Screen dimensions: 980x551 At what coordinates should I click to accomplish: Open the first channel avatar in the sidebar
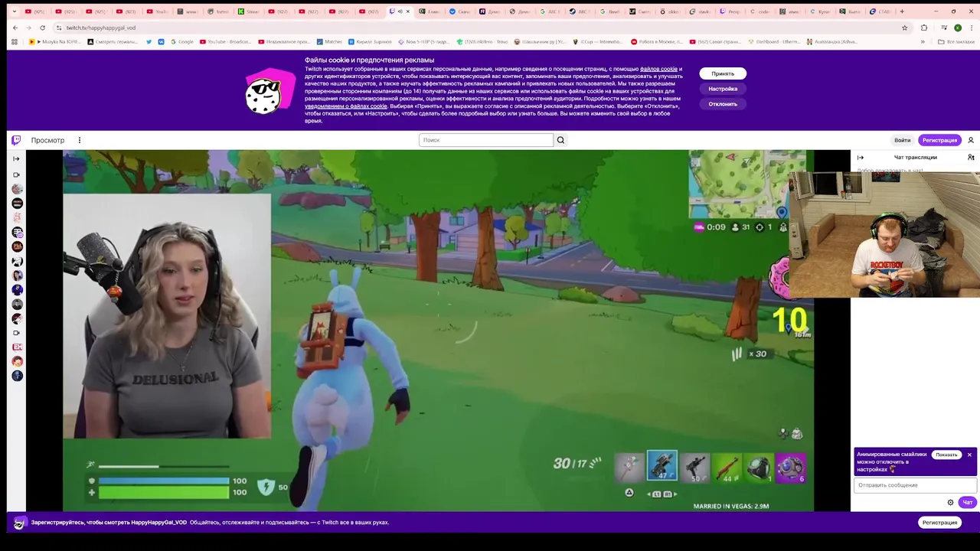click(17, 189)
